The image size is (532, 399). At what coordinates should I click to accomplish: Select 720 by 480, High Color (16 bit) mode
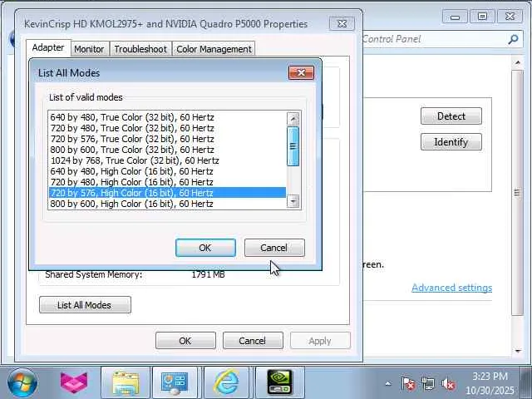click(167, 182)
